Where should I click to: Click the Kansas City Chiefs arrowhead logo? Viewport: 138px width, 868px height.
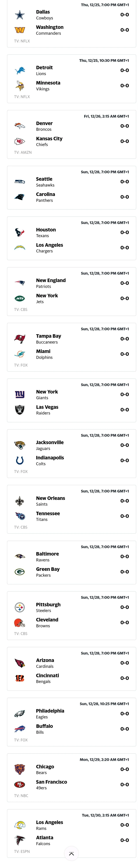click(20, 141)
